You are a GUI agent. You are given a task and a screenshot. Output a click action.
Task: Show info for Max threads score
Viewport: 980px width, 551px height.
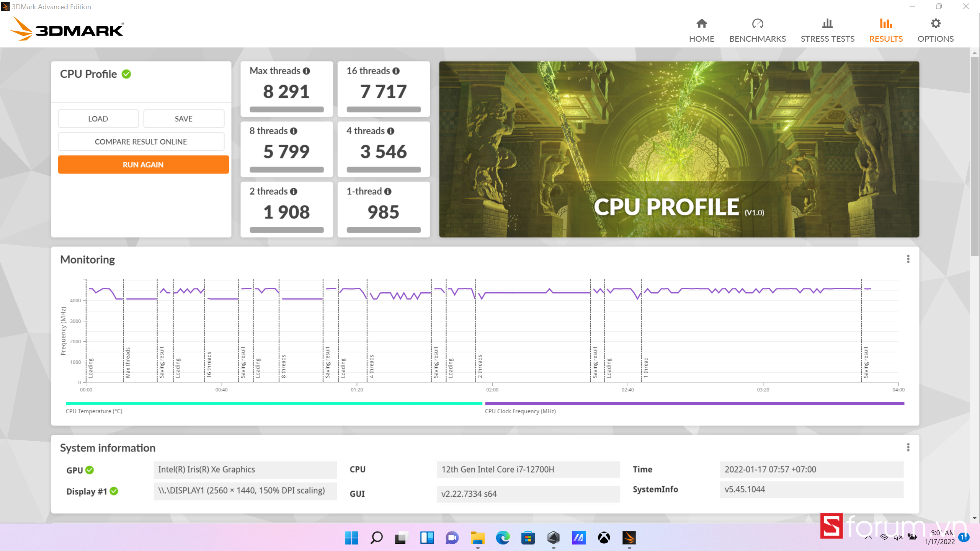point(306,71)
